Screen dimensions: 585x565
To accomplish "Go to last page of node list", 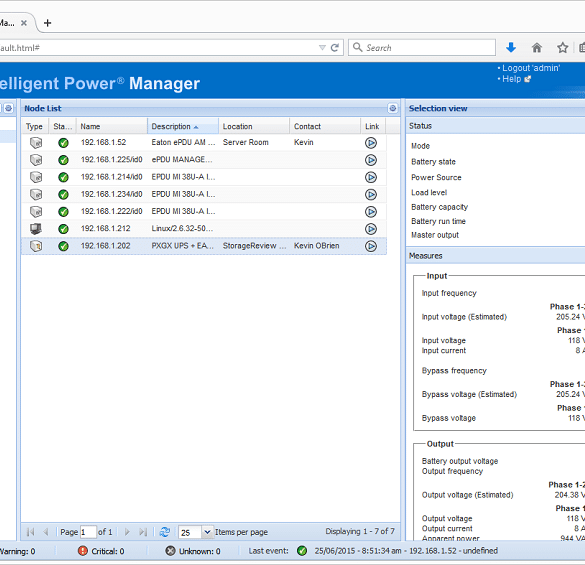I will pyautogui.click(x=143, y=532).
